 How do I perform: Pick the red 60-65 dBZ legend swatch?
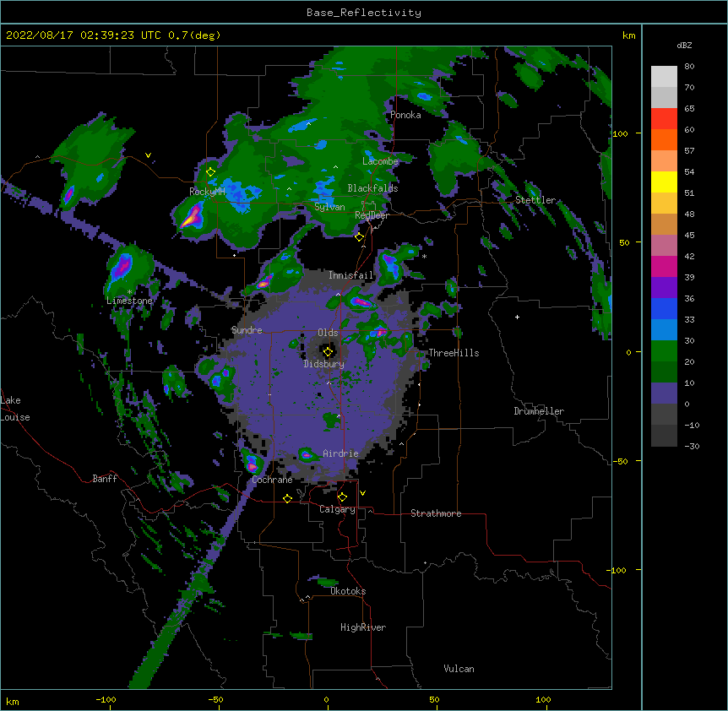click(664, 118)
